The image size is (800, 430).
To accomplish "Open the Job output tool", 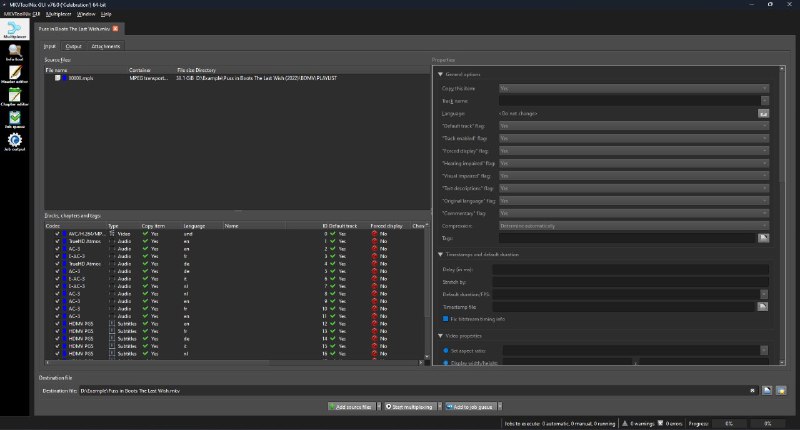I will tap(15, 143).
